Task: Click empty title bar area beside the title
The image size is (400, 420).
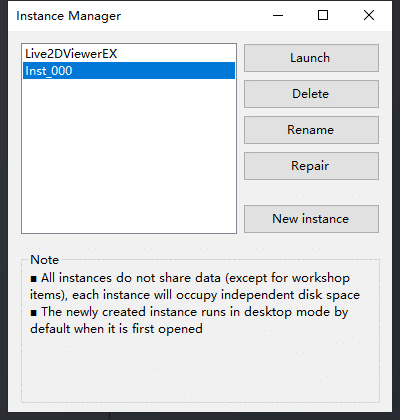Action: pyautogui.click(x=192, y=15)
